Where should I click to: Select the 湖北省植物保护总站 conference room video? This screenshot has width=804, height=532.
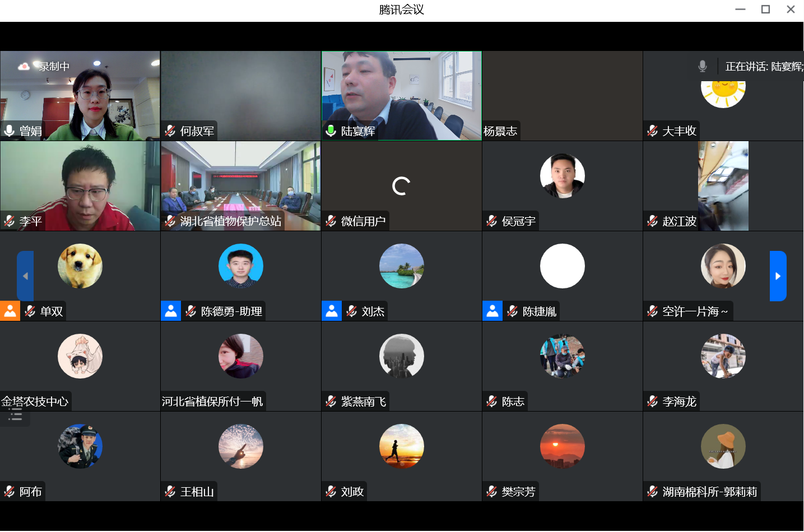click(x=241, y=186)
